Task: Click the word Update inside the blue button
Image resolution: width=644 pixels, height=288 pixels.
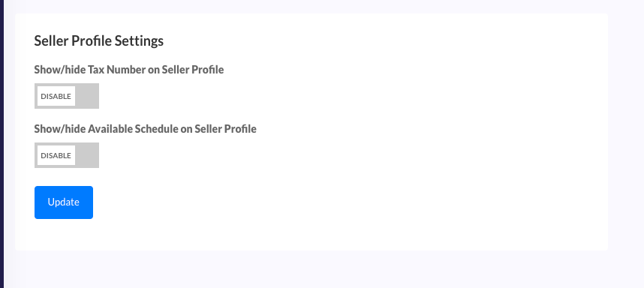Action: (x=64, y=202)
